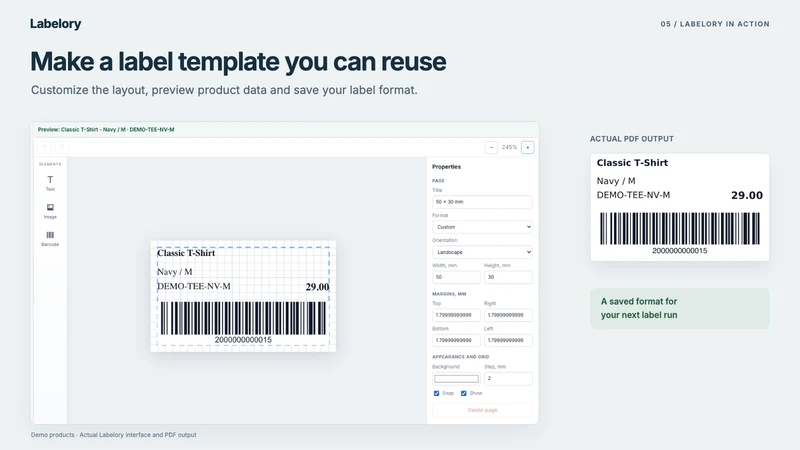Select the Image element tool
This screenshot has width=800, height=450.
(x=50, y=211)
